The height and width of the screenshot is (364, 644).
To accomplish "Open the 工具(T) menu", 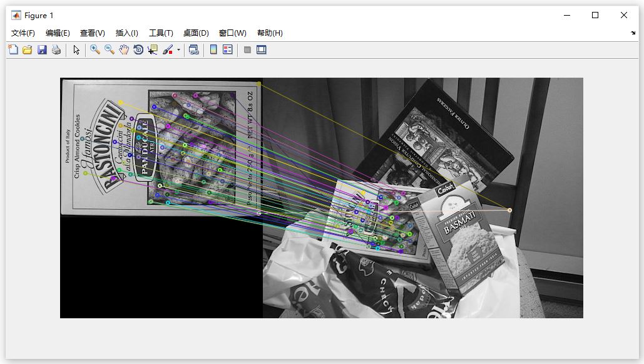I will [x=161, y=33].
